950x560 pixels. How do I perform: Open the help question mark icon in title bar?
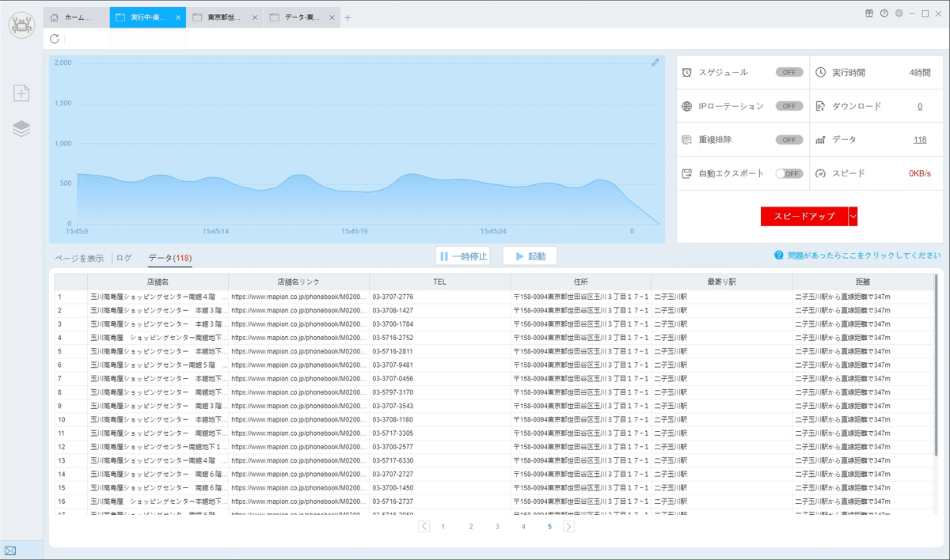pyautogui.click(x=883, y=13)
